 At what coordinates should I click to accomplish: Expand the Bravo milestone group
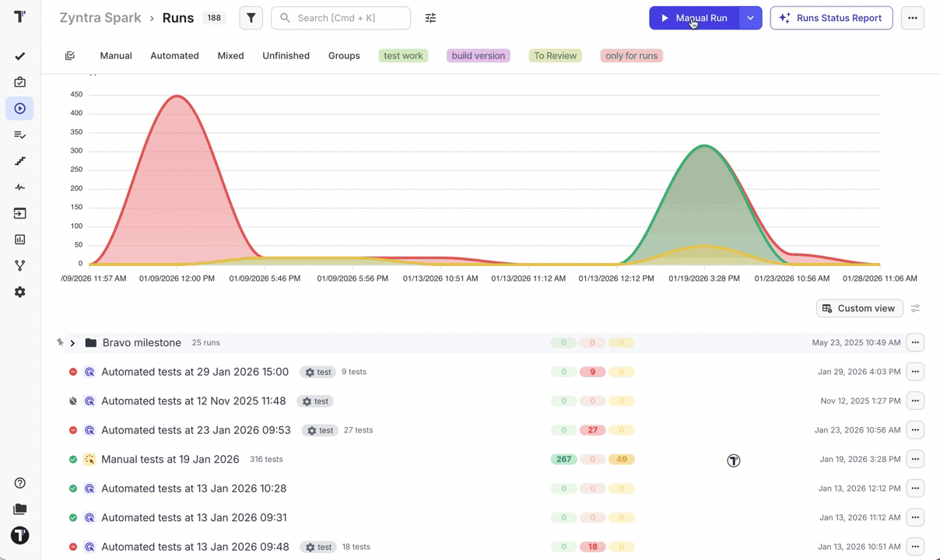click(x=72, y=343)
